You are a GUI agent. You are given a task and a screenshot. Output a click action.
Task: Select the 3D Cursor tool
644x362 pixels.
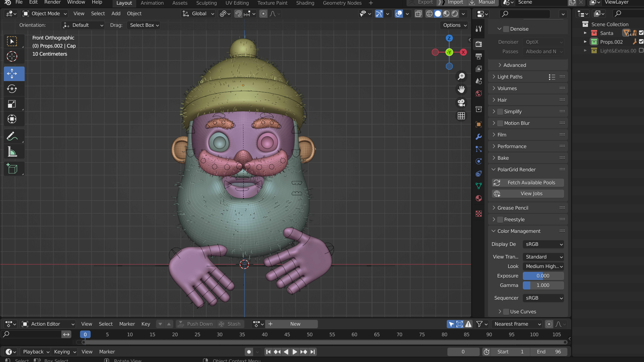pos(12,56)
